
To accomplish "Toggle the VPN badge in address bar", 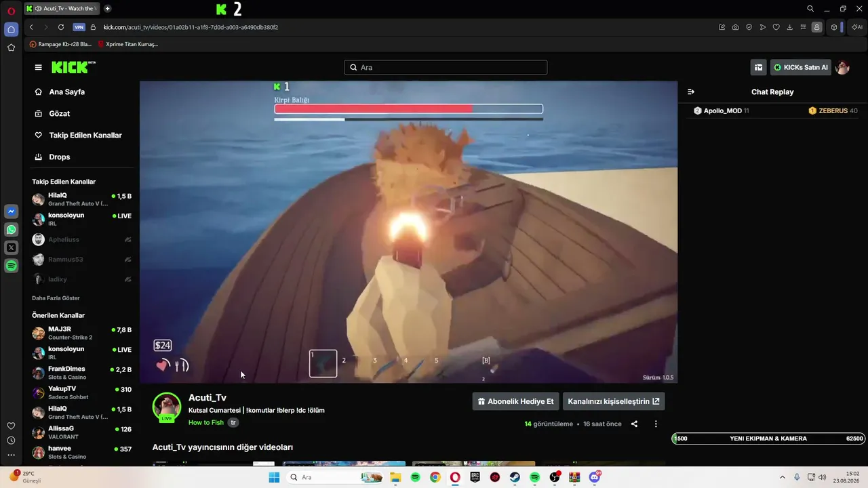I will 79,27.
